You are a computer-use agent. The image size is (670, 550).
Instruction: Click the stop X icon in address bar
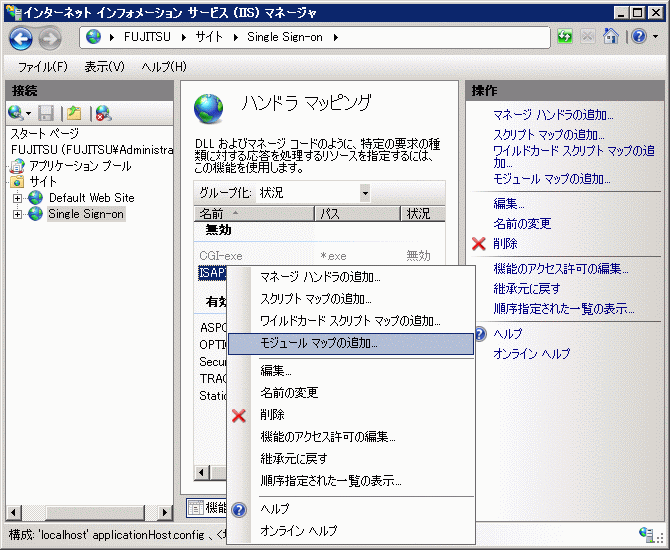588,37
